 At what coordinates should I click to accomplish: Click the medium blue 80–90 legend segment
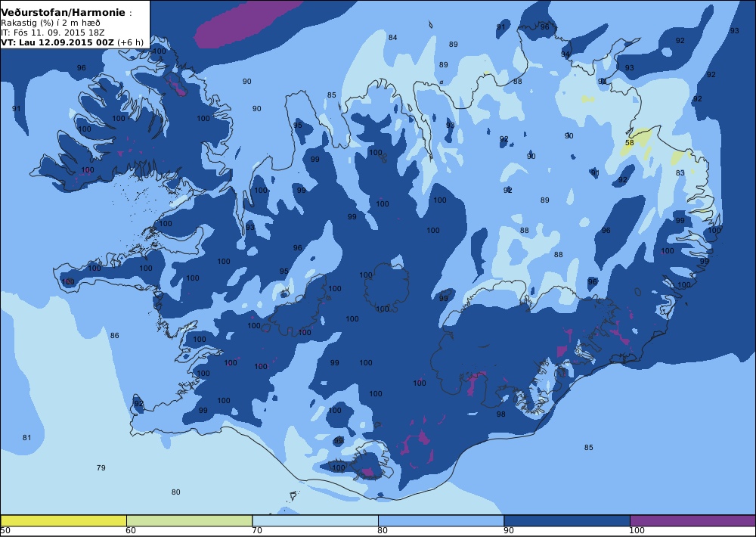click(x=442, y=520)
